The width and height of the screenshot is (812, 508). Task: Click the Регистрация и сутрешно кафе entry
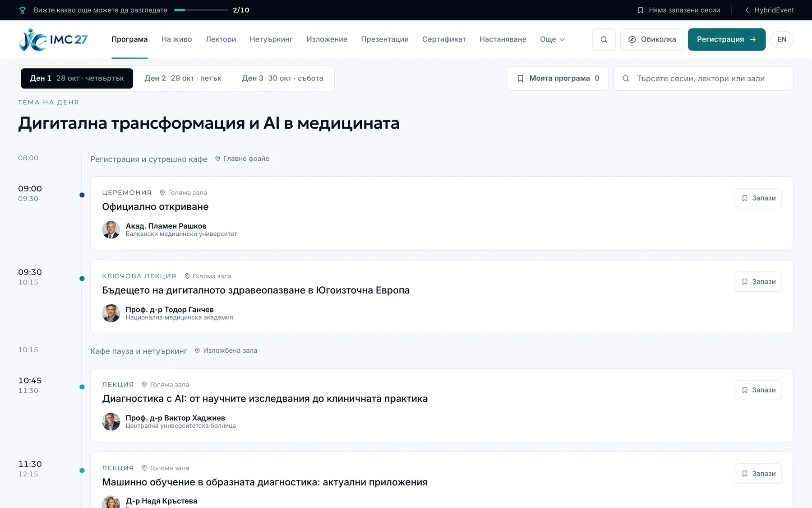tap(149, 159)
